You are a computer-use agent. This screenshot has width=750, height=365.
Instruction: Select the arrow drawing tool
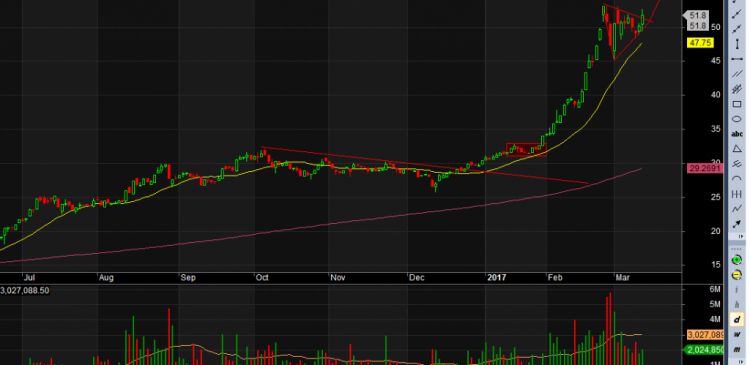tap(737, 223)
